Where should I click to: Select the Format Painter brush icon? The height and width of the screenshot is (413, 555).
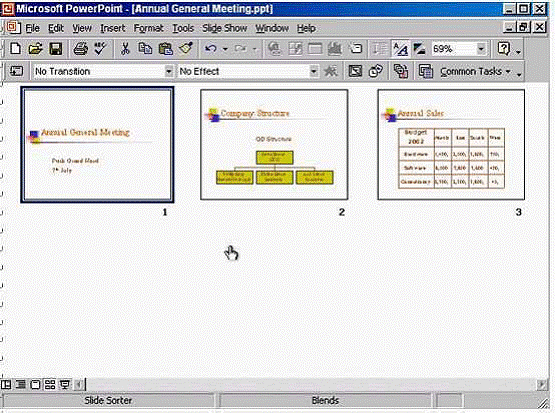point(185,48)
